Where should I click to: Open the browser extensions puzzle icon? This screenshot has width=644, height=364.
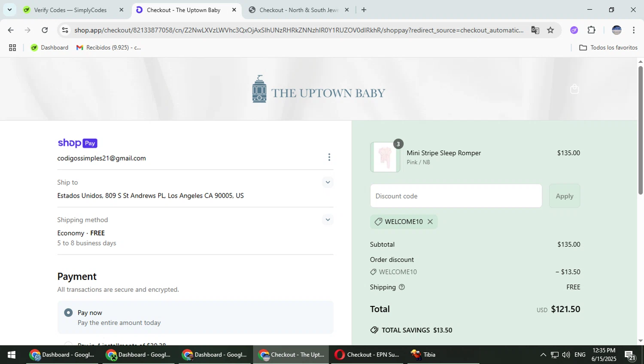(591, 30)
